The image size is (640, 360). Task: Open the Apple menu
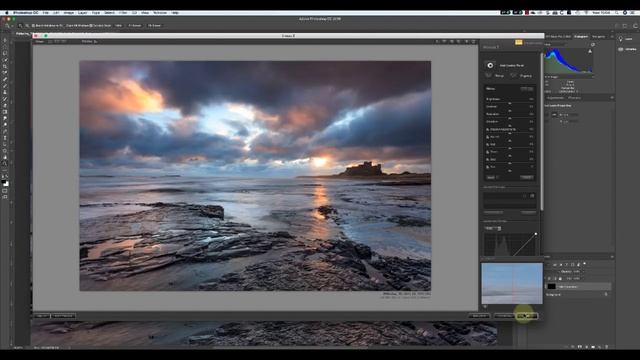pos(7,13)
